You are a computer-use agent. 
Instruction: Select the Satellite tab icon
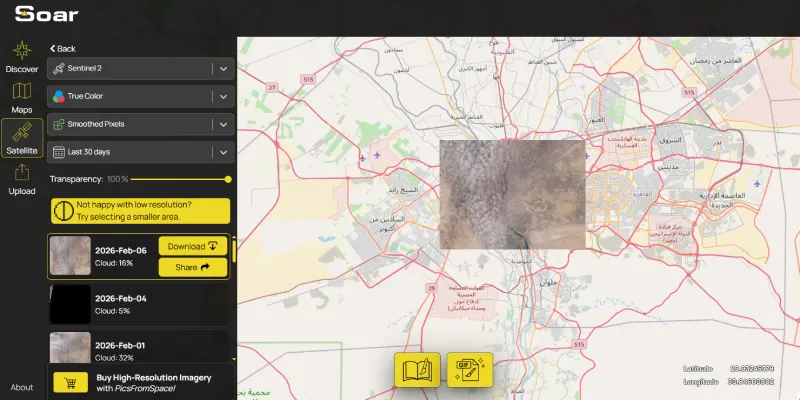pos(22,138)
